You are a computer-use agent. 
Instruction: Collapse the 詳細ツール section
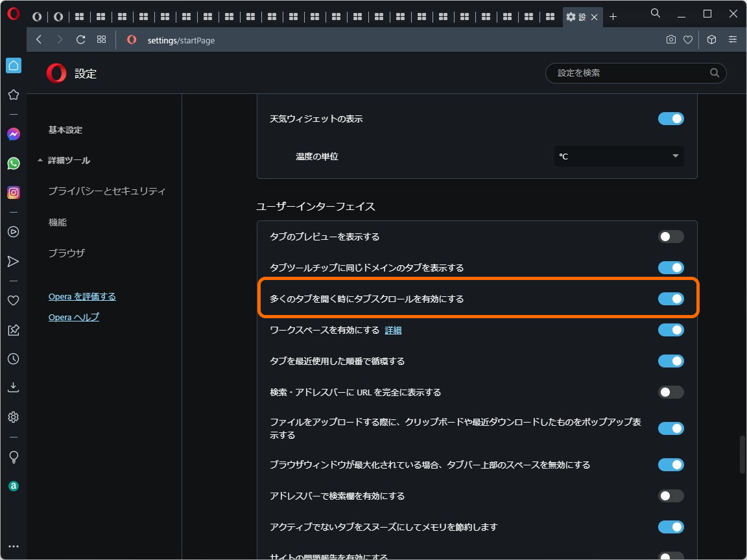(68, 160)
